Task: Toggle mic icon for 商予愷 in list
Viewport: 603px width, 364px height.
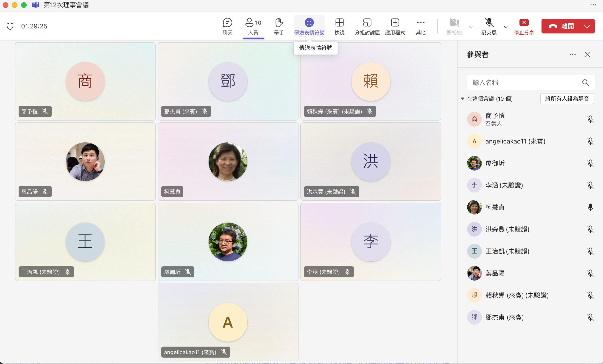Action: pyautogui.click(x=591, y=119)
